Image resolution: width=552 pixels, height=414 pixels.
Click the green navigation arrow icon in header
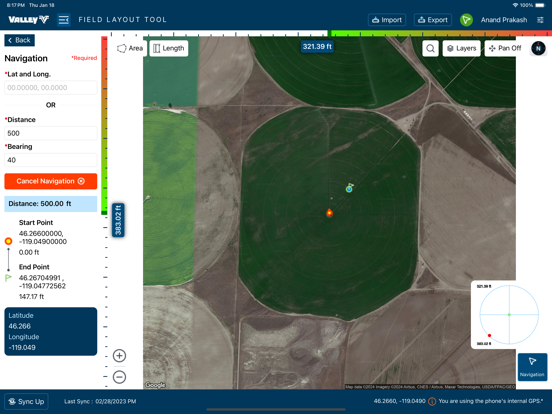pos(466,20)
